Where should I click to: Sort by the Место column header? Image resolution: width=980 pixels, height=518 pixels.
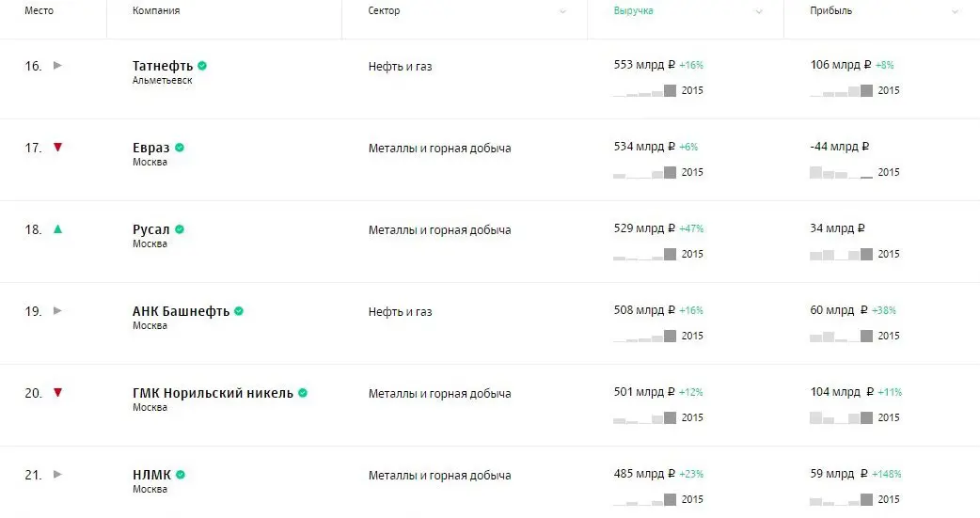tap(39, 11)
